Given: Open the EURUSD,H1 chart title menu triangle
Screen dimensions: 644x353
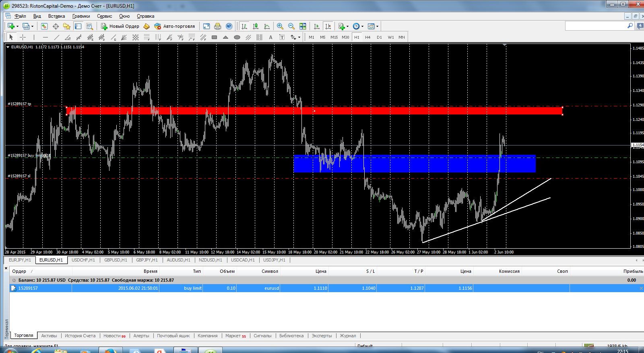Looking at the screenshot, I should [x=8, y=47].
